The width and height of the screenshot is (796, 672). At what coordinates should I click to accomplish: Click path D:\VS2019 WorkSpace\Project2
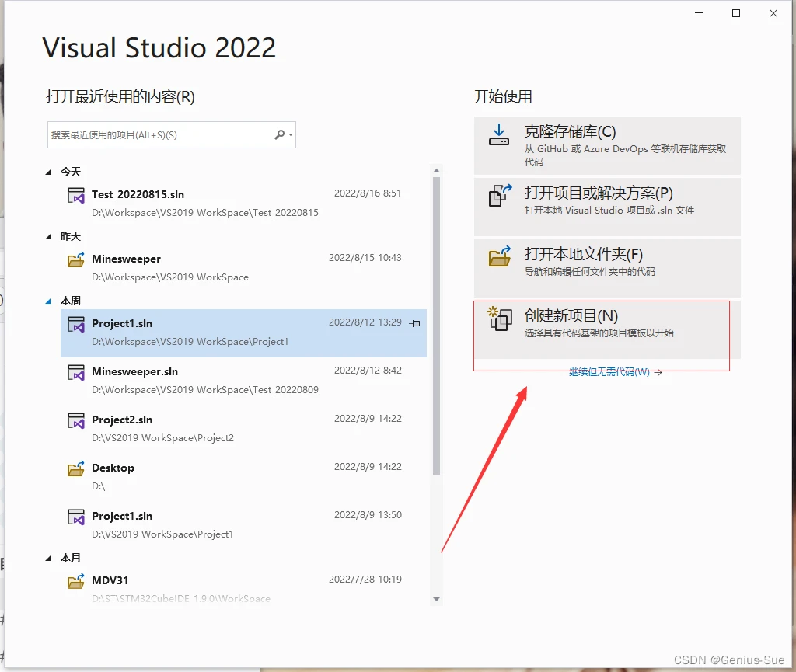point(162,438)
